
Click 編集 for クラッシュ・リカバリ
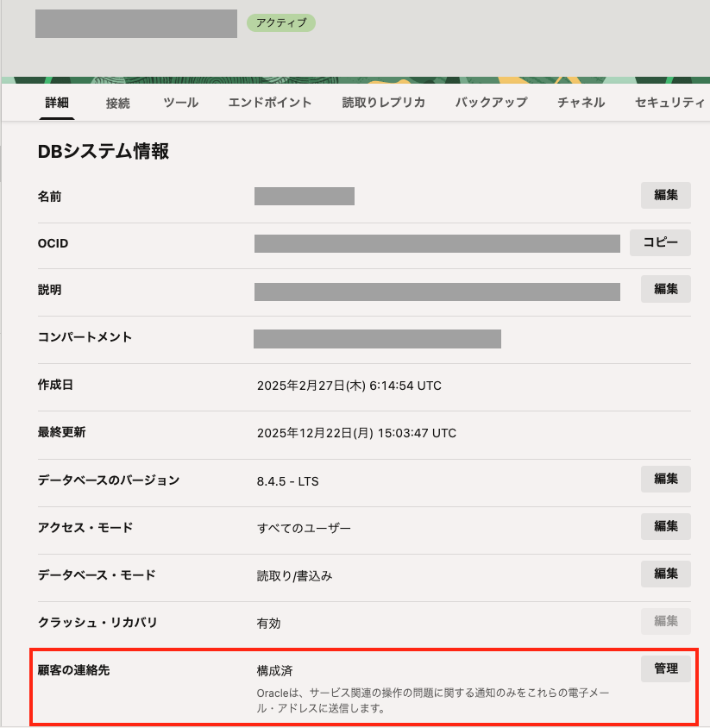(665, 620)
